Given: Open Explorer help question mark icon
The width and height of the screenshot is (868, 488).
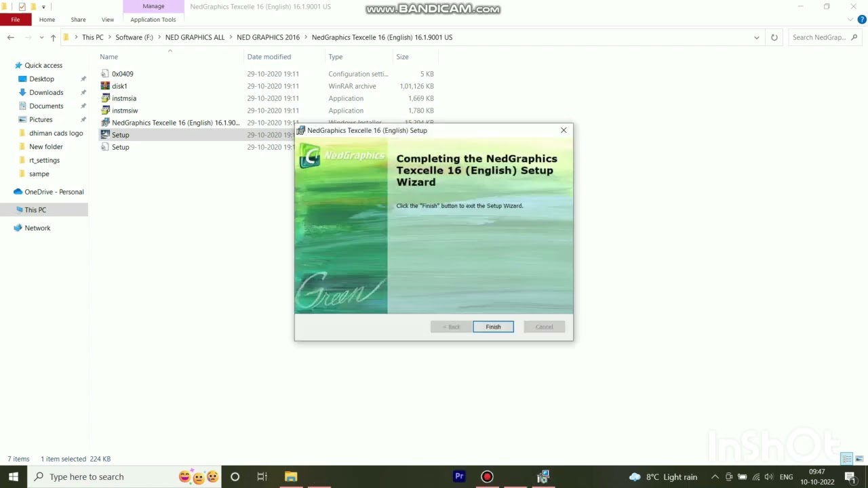Looking at the screenshot, I should (x=861, y=20).
